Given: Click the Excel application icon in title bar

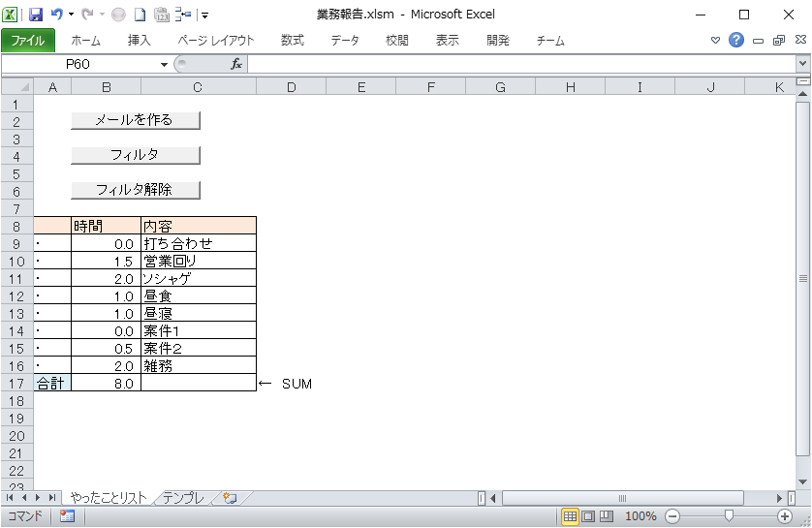Looking at the screenshot, I should pos(10,15).
